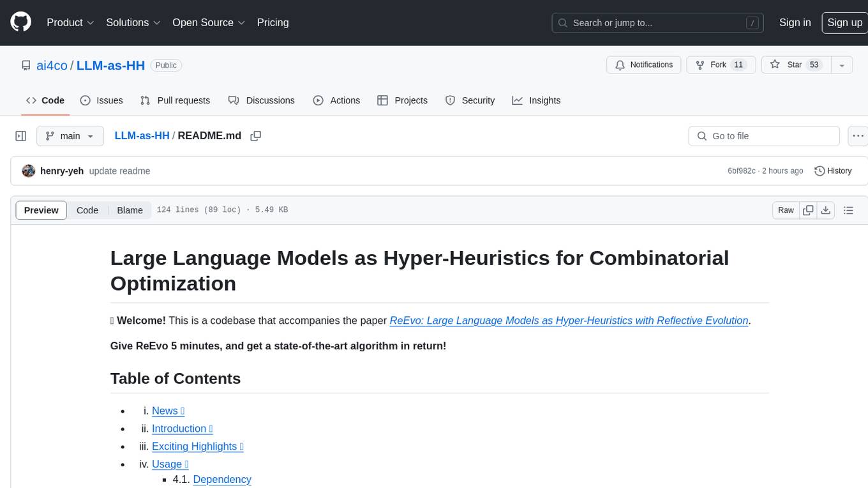Switch to the Actions tab
Screen dimensions: 868x488
[x=336, y=100]
